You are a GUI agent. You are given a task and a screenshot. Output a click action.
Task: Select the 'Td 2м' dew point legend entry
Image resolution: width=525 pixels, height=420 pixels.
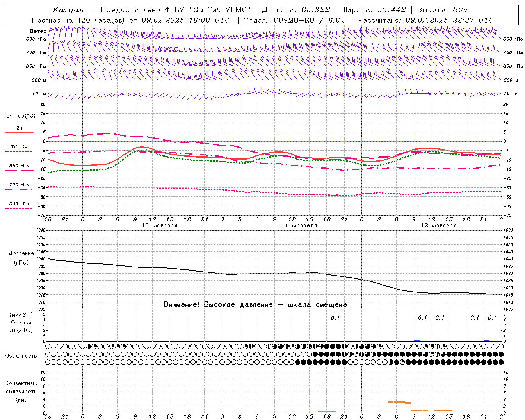[19, 146]
